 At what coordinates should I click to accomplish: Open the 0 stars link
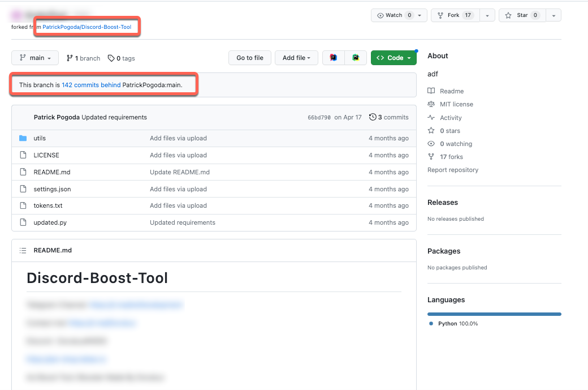point(450,131)
